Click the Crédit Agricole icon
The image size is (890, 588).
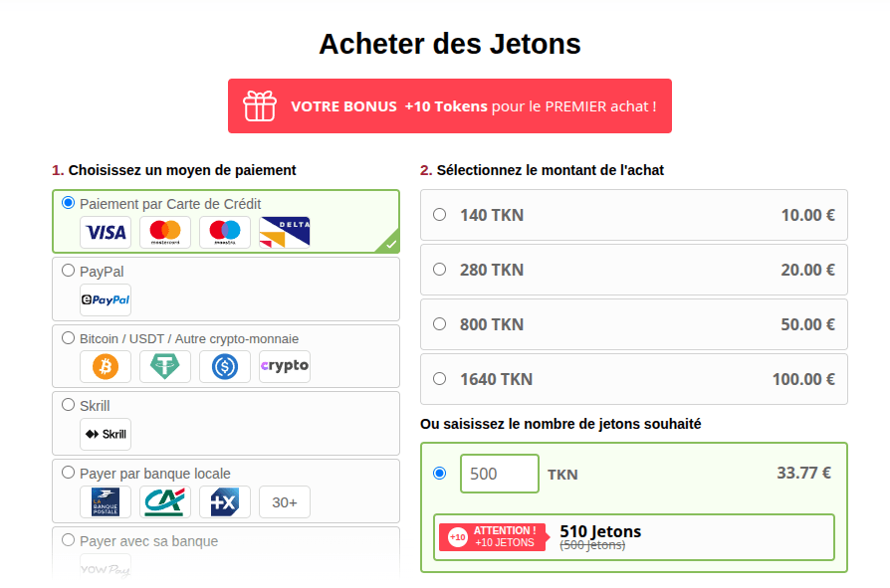pos(164,501)
